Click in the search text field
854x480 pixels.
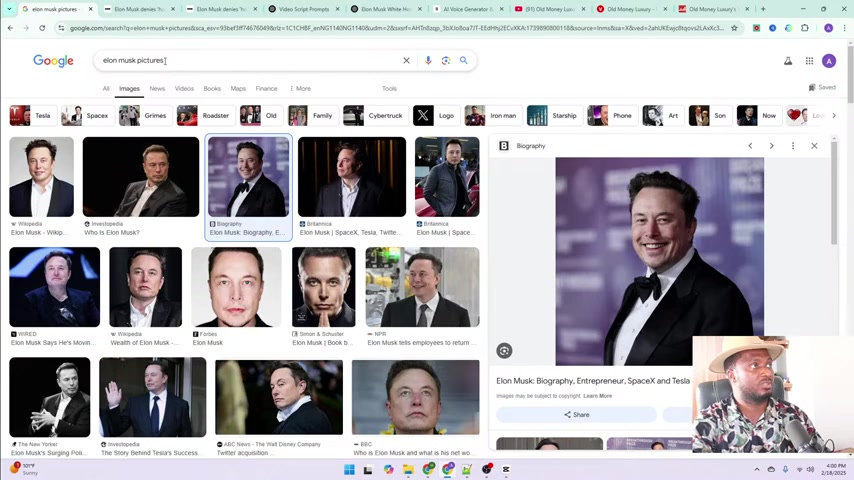pos(251,60)
